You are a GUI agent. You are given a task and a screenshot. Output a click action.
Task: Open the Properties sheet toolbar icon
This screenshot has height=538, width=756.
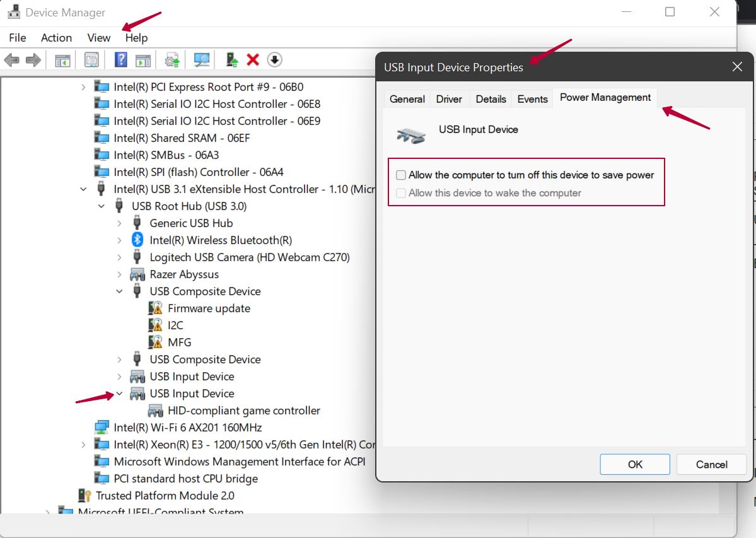(x=91, y=61)
